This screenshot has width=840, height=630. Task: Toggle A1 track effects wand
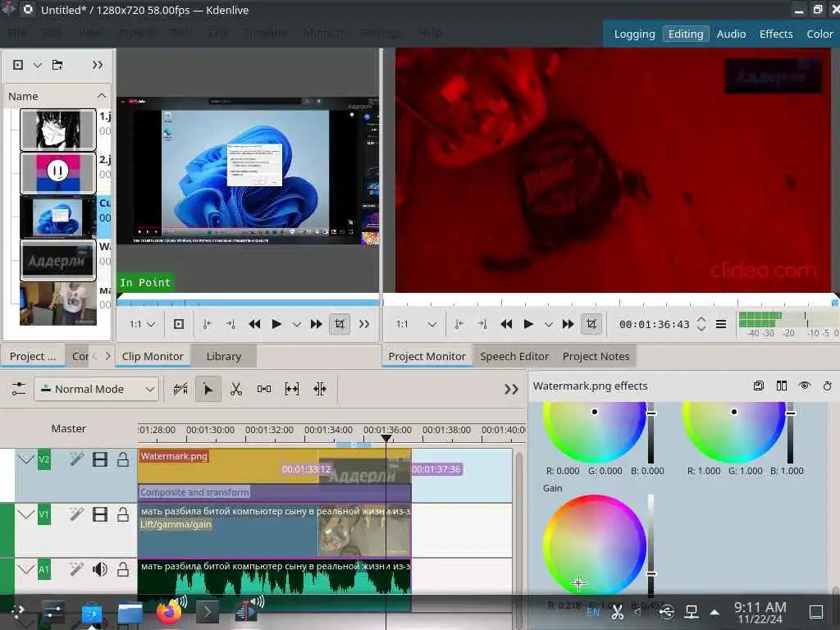point(76,569)
